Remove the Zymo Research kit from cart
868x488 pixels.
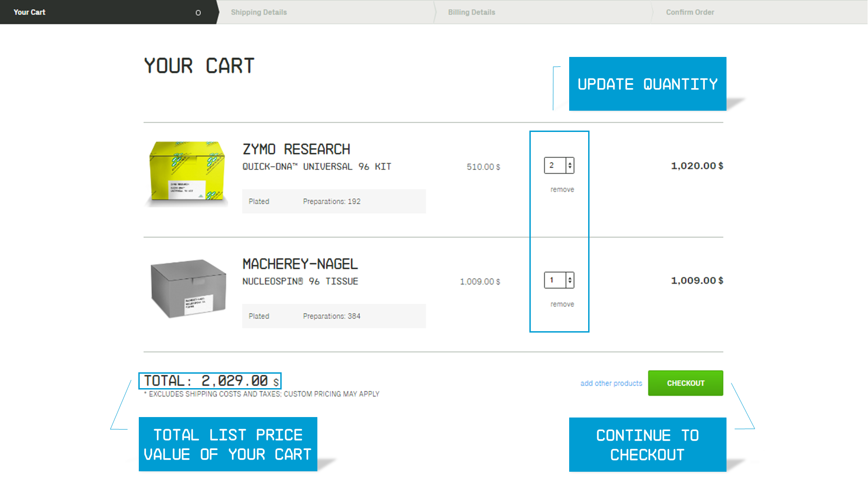tap(562, 189)
